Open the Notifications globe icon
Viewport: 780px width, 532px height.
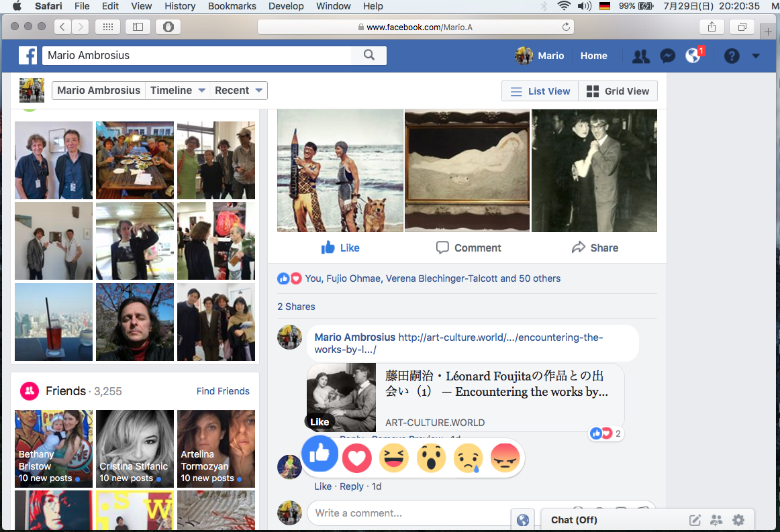point(693,56)
